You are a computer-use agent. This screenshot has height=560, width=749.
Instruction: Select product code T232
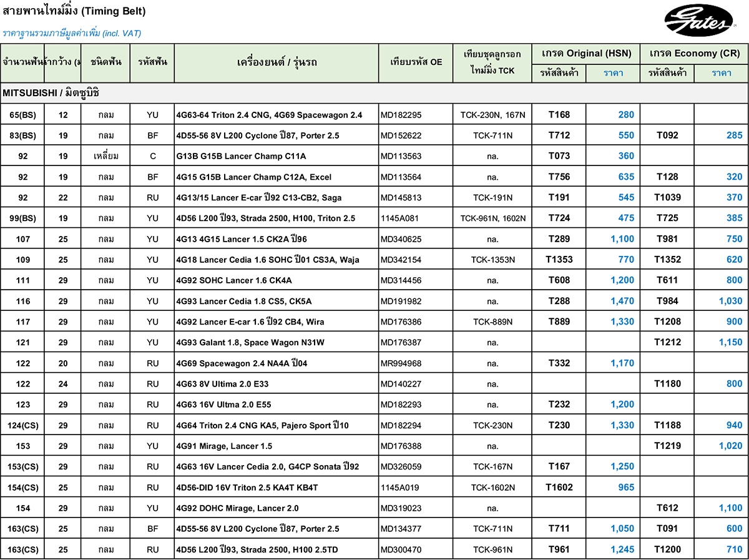tap(559, 404)
